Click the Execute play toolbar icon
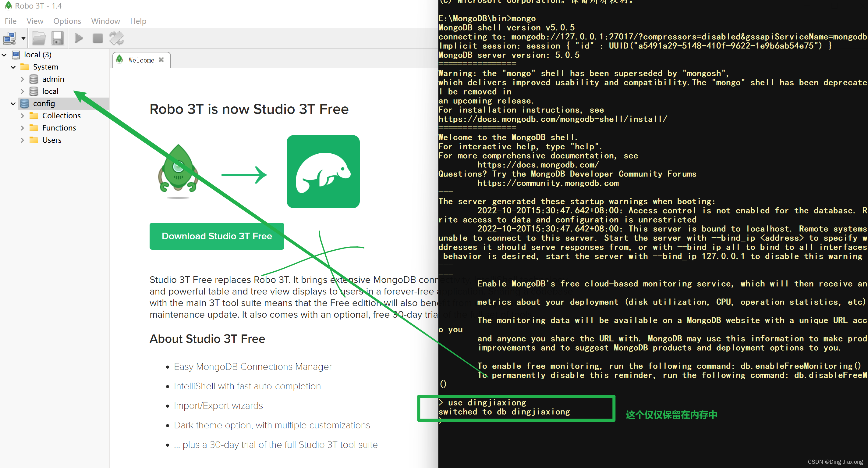 [79, 38]
